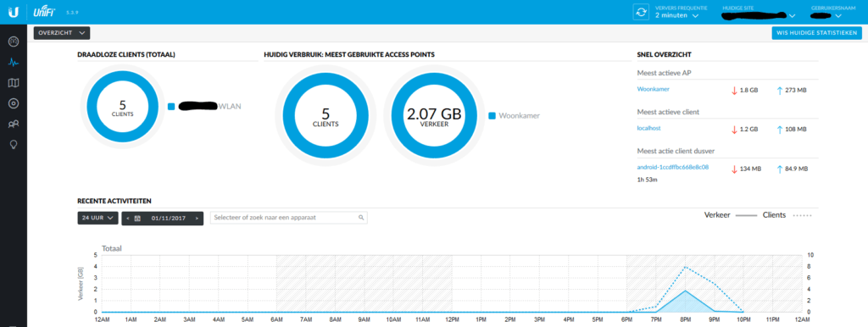
Task: Click the 2.07 GB Verkeer donut chart
Action: 434,117
